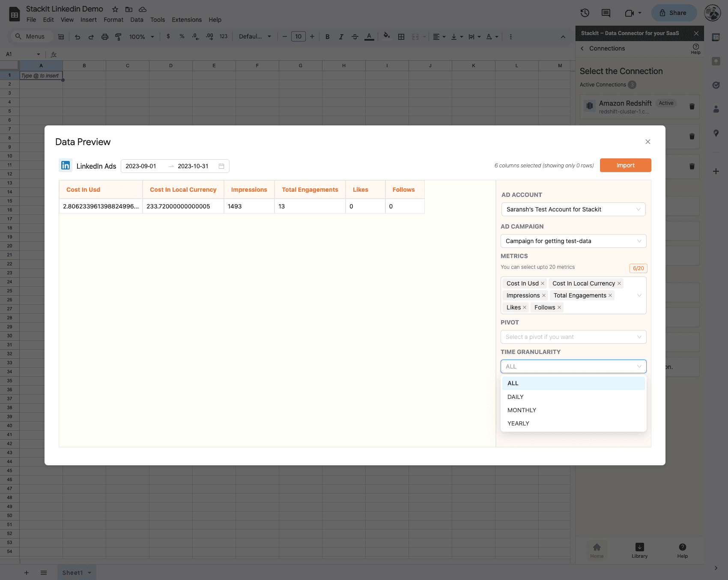Open the Library tab in StackIt
728x580 pixels.
[x=639, y=550]
